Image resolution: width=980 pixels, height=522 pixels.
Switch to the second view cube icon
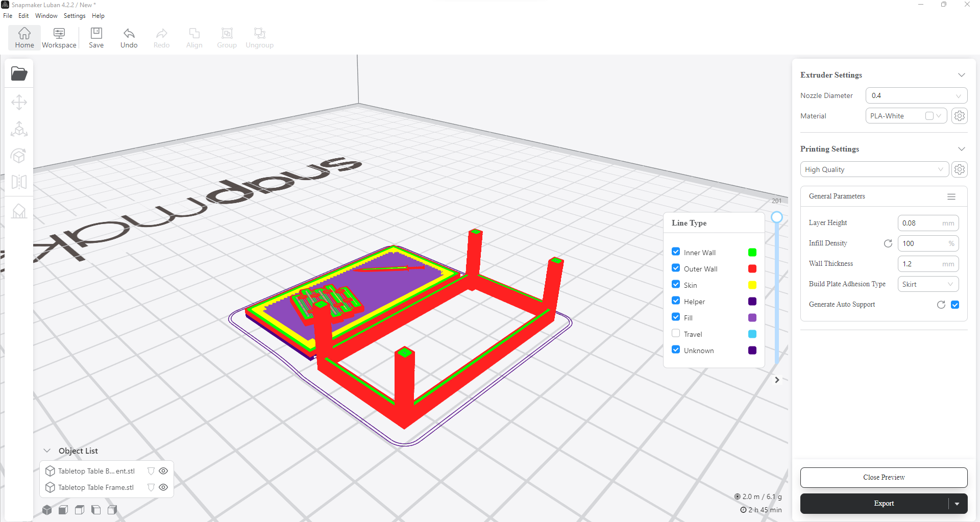pyautogui.click(x=63, y=509)
